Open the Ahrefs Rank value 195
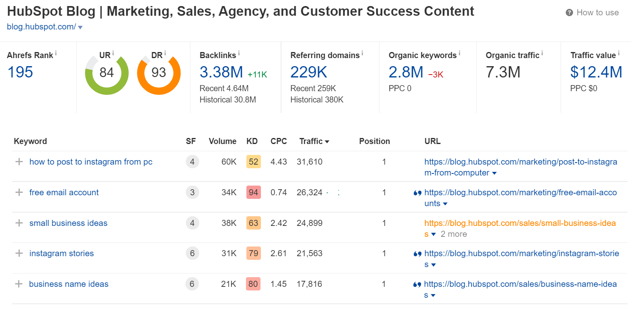This screenshot has width=644, height=330. [x=20, y=72]
